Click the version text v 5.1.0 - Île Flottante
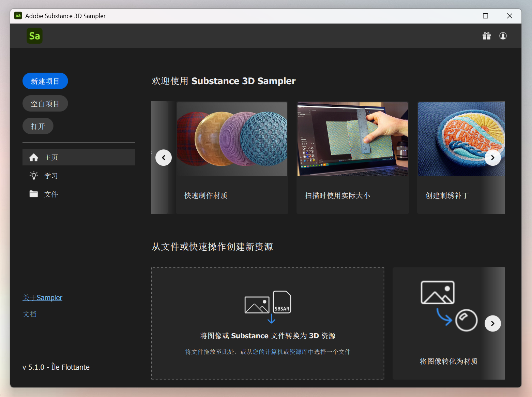The height and width of the screenshot is (397, 532). point(56,367)
